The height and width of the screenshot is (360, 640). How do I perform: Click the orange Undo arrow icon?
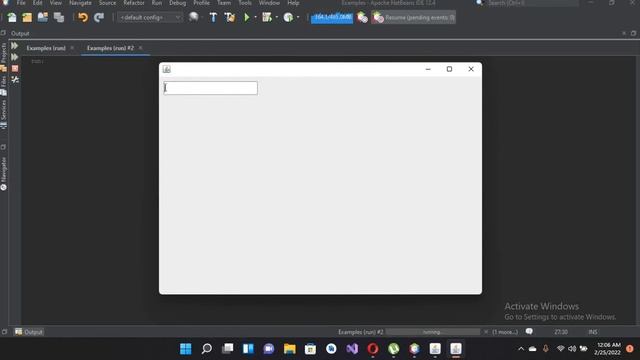pyautogui.click(x=83, y=17)
